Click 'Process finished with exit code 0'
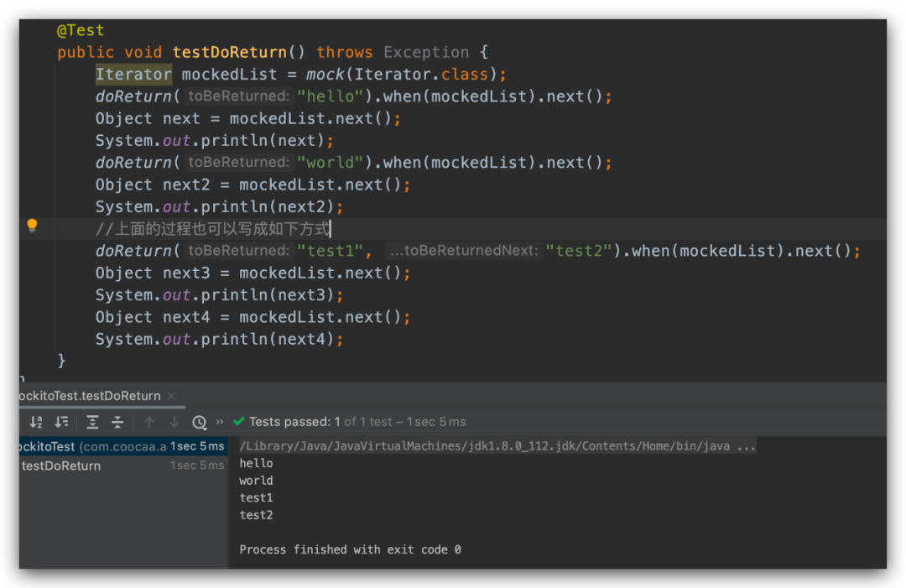The height and width of the screenshot is (588, 906). coord(350,549)
